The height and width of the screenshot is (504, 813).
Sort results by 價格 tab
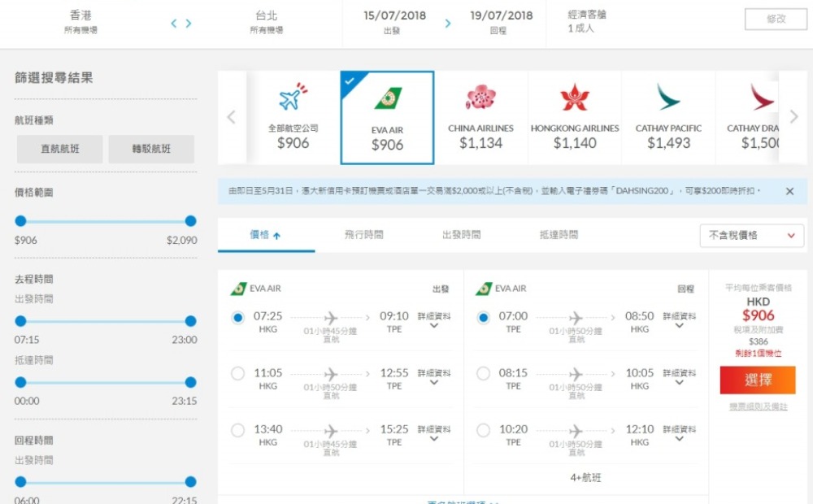pyautogui.click(x=266, y=235)
